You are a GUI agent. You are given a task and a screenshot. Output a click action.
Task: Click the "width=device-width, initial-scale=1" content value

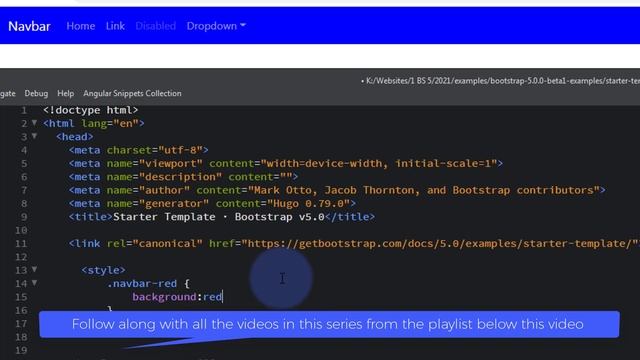[379, 164]
